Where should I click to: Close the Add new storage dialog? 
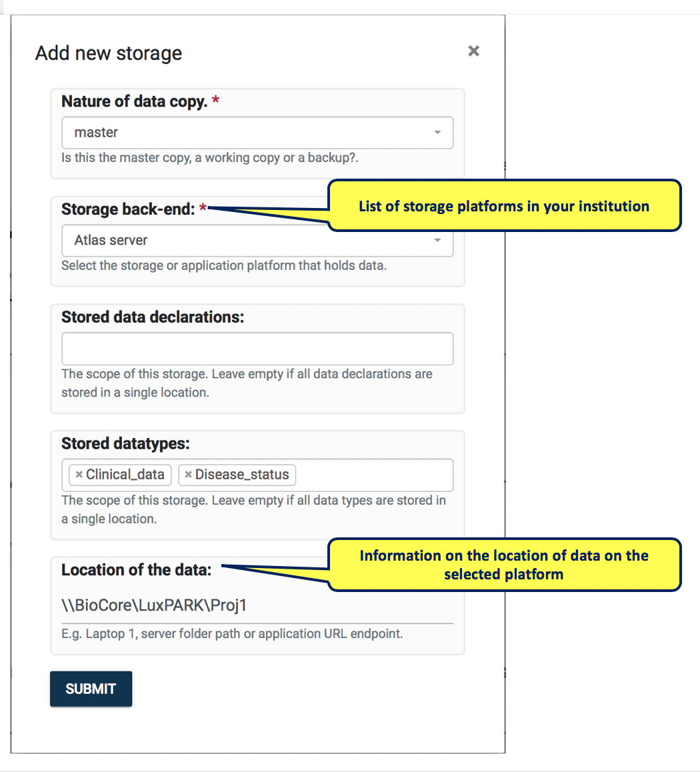[x=473, y=51]
